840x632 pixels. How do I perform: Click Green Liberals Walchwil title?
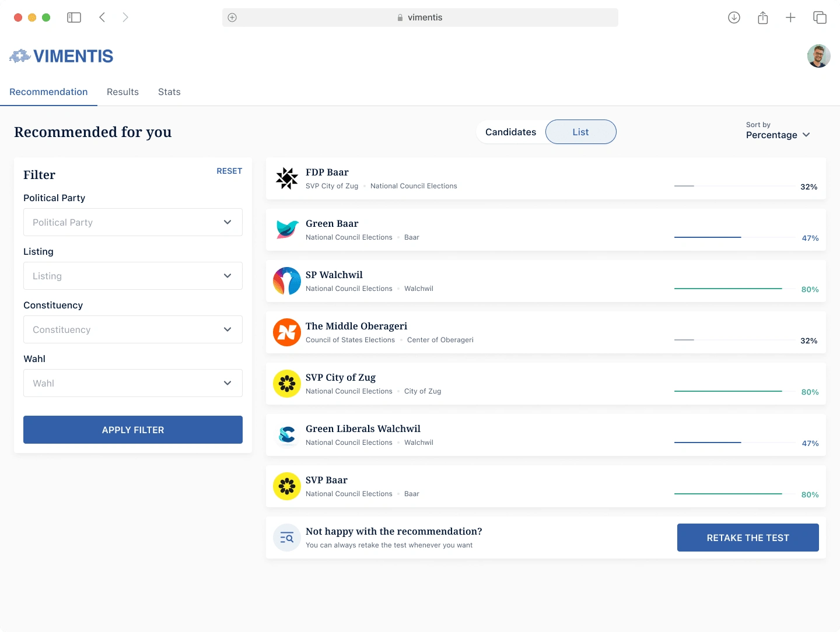click(363, 429)
